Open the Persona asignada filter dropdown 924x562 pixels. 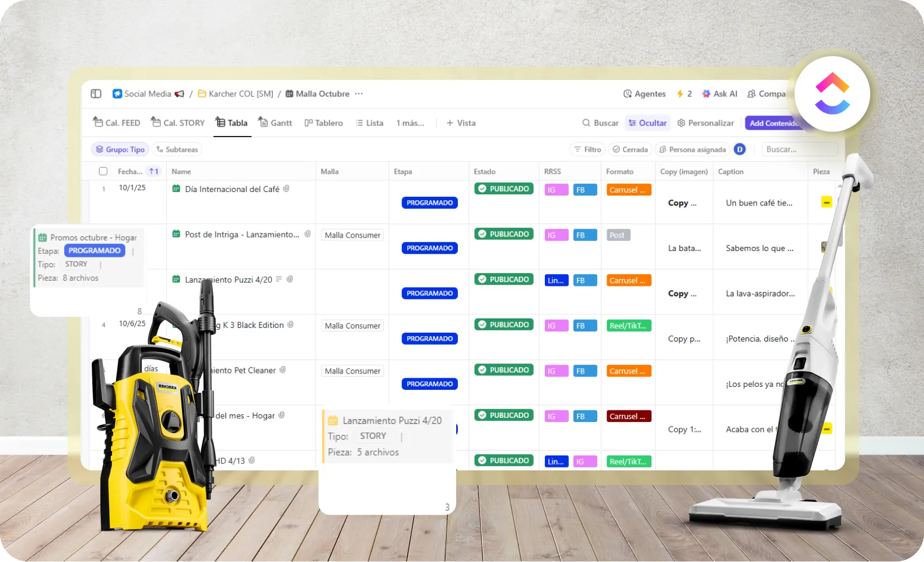click(x=692, y=149)
